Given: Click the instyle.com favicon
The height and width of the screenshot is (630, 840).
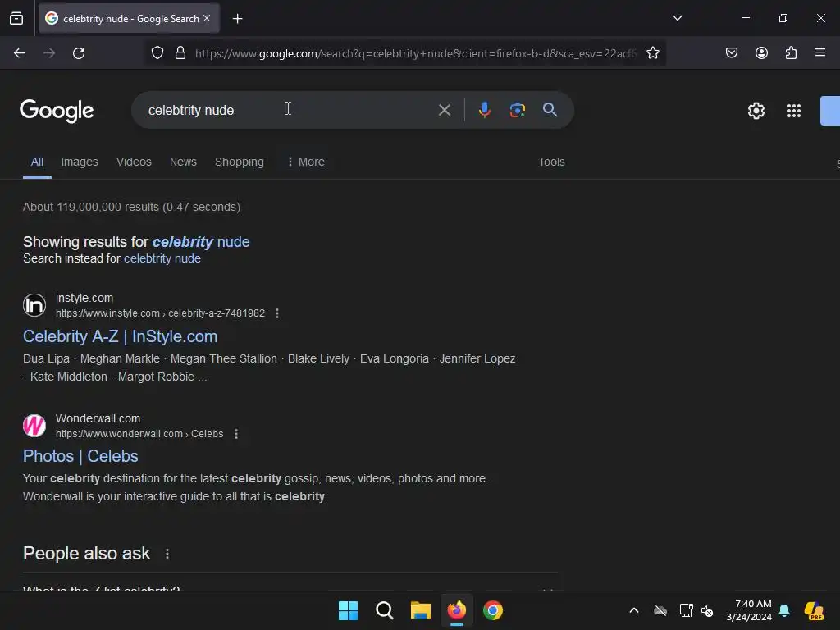Looking at the screenshot, I should pos(34,305).
